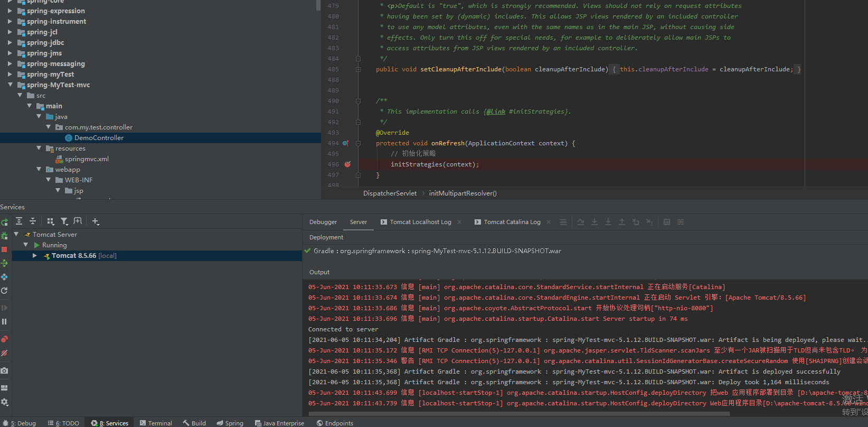Viewport: 868px width, 427px height.
Task: Open the Group By dropdown in Services toolbar
Action: coord(51,221)
